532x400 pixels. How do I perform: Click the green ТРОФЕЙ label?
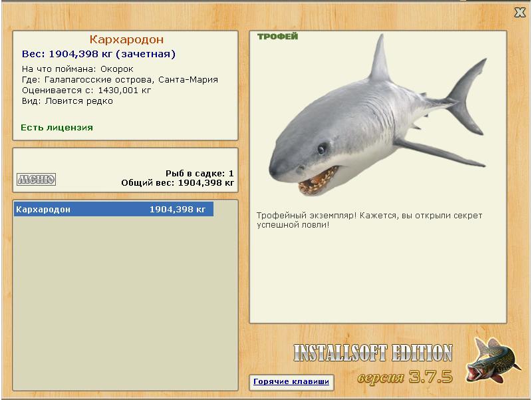pyautogui.click(x=277, y=37)
